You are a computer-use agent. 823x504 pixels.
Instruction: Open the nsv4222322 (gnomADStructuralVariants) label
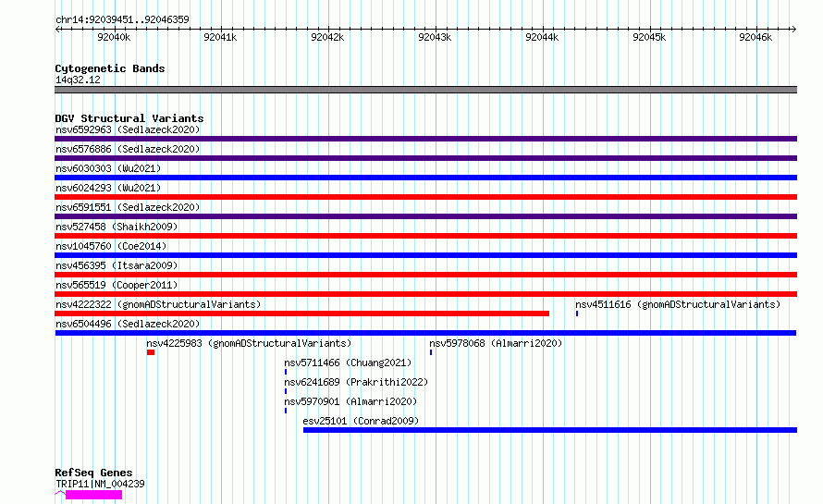(158, 304)
